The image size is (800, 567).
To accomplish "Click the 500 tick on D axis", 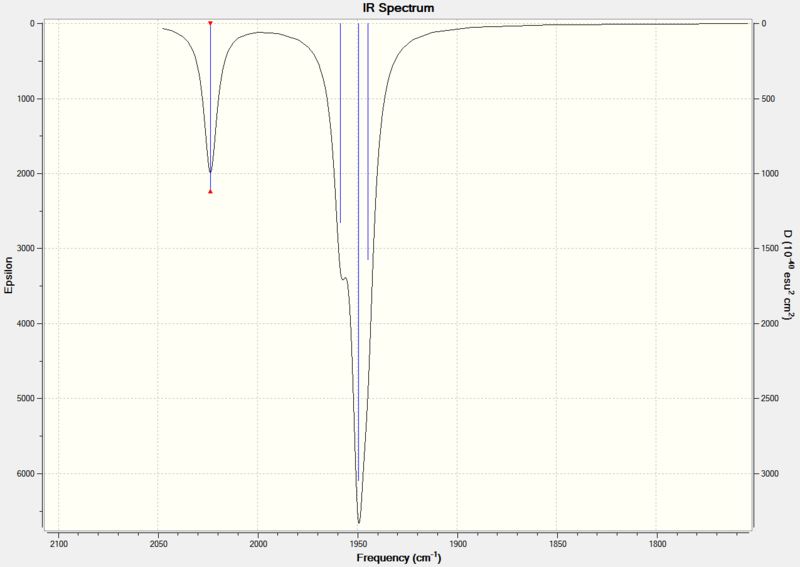I will (769, 98).
